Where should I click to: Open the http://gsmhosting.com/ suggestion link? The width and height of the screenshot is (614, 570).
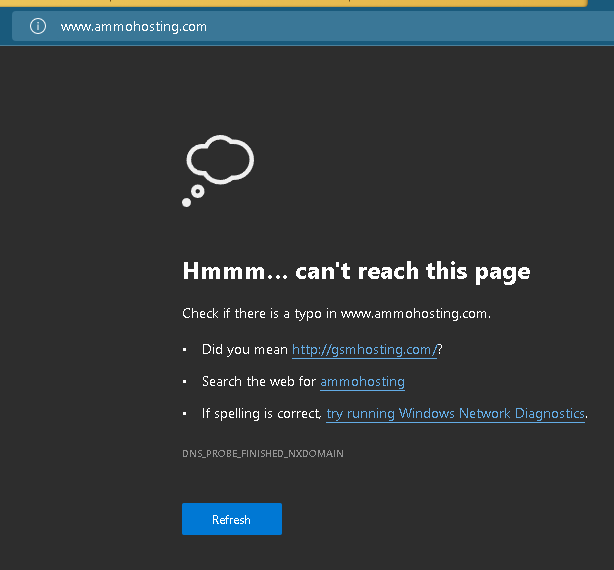tap(364, 349)
